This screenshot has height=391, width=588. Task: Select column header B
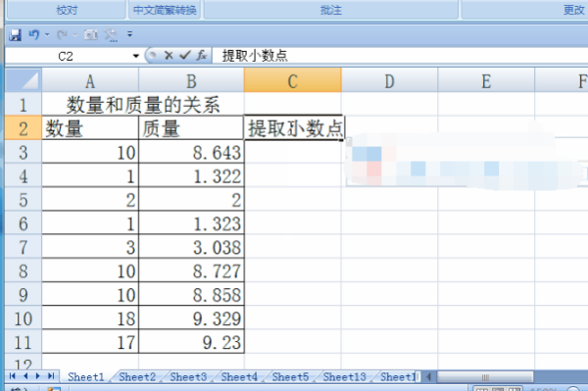click(191, 80)
